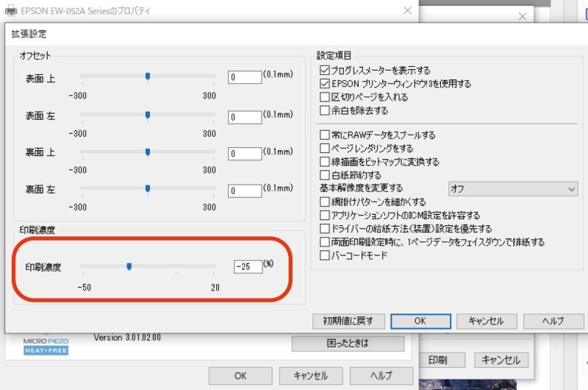
Task: Click the 表面 左 value field
Action: click(x=245, y=118)
